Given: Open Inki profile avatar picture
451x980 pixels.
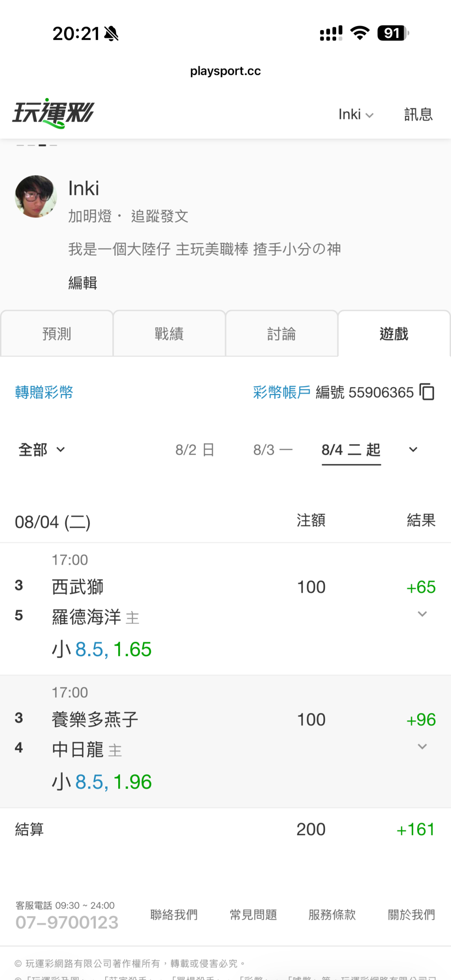Looking at the screenshot, I should click(x=35, y=196).
